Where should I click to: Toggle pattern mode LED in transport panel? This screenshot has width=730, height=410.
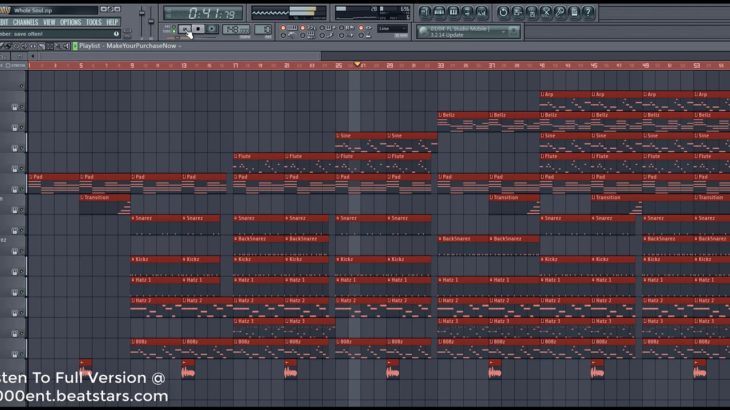tap(174, 27)
